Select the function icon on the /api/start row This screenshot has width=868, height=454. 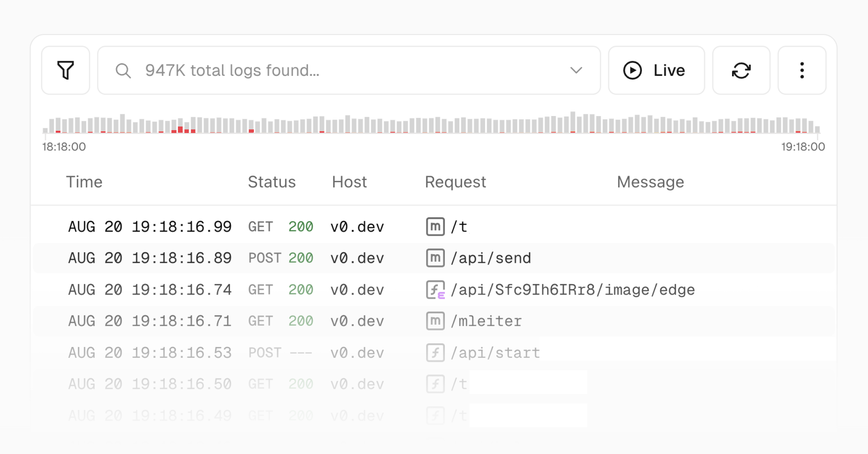coord(435,352)
